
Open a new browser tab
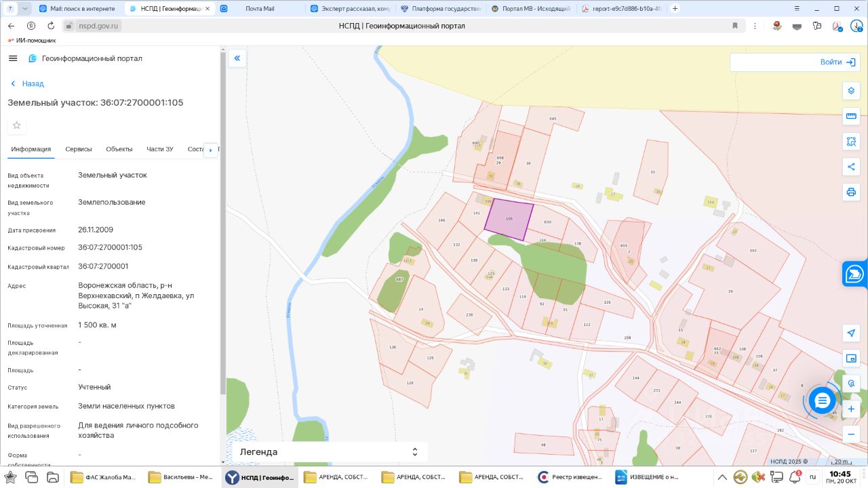[x=675, y=9]
